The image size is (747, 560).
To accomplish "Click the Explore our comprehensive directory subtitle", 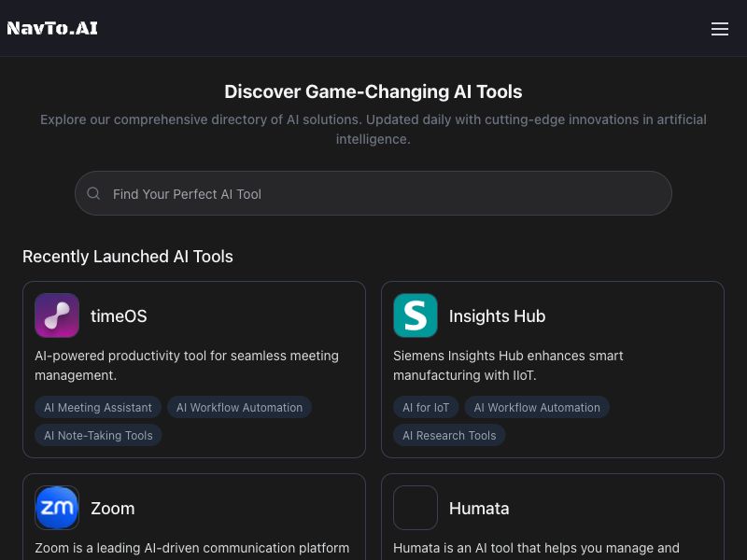I will (373, 129).
